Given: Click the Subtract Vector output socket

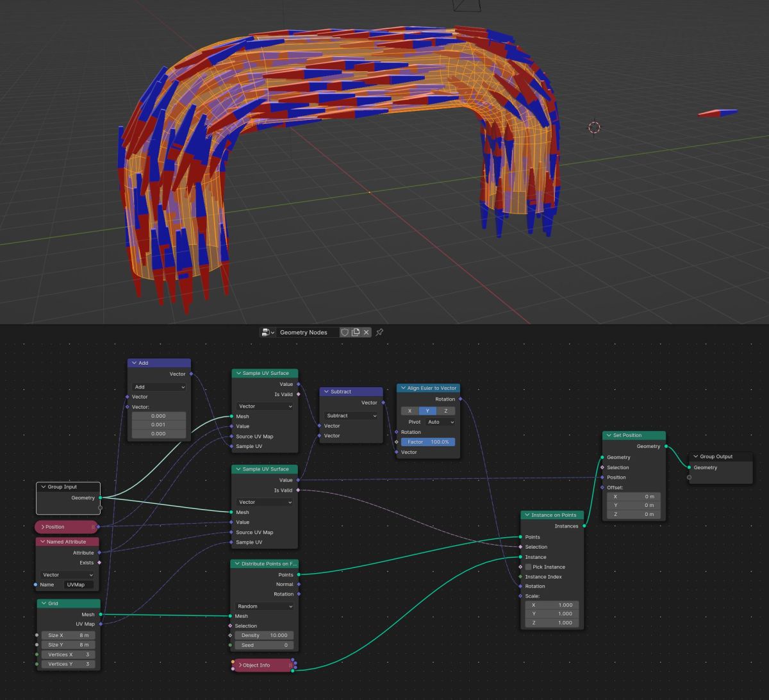Looking at the screenshot, I should [x=383, y=403].
